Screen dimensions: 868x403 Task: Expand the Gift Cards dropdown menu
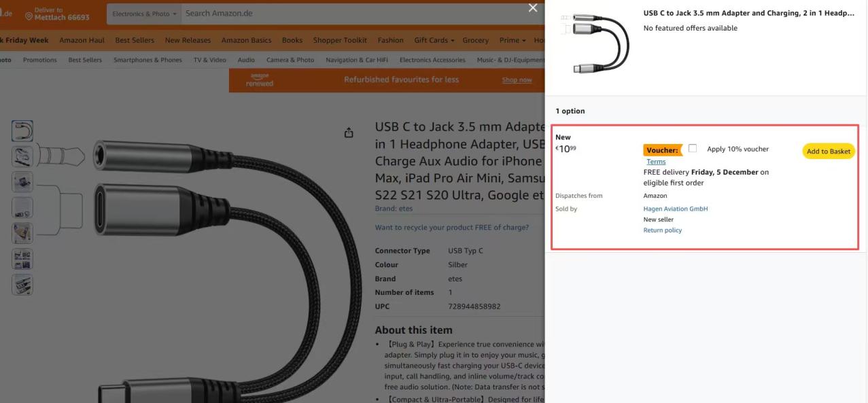[434, 40]
